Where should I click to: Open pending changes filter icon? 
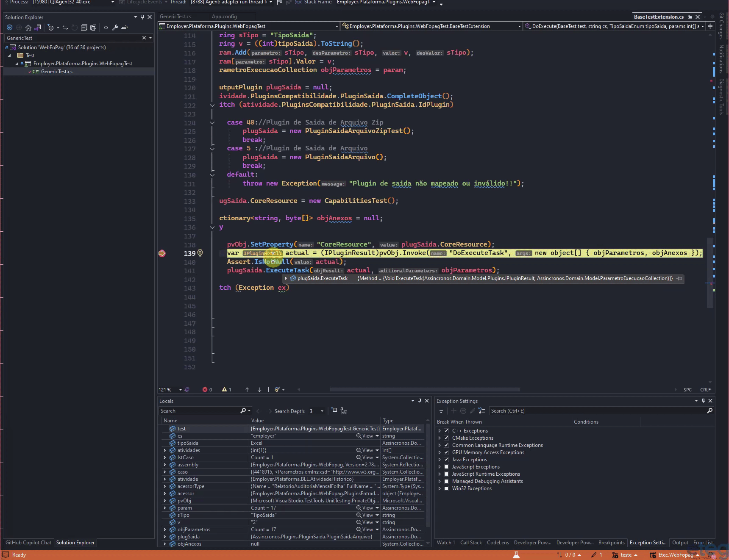coord(51,28)
